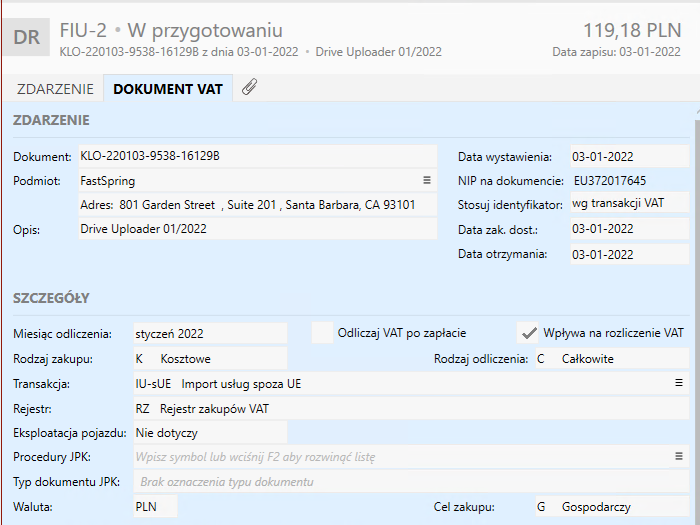Click the vertical scrollbar on the right
This screenshot has width=700, height=525.
click(x=694, y=300)
